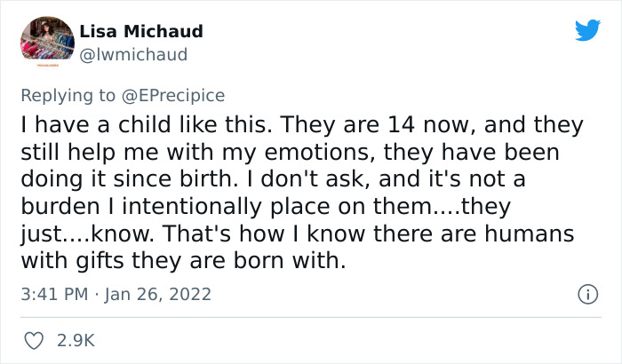Click the small orange caption under the avatar
This screenshot has width=622, height=364.
[x=46, y=66]
